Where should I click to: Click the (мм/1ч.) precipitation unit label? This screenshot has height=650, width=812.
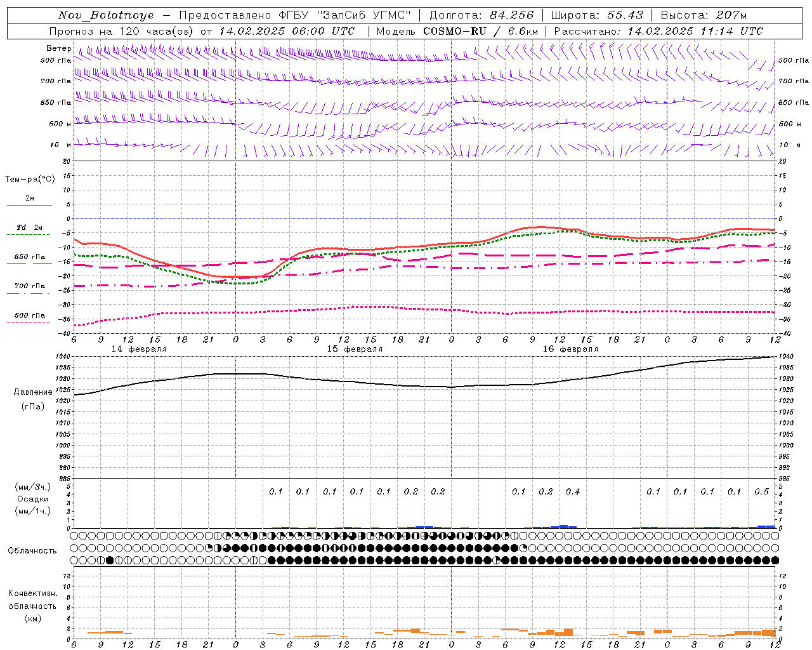(x=33, y=511)
